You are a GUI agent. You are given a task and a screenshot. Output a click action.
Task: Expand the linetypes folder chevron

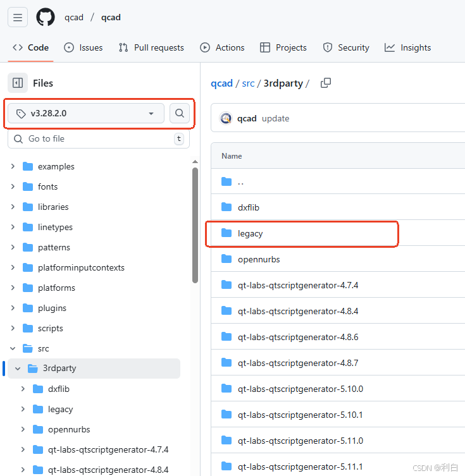click(x=13, y=227)
